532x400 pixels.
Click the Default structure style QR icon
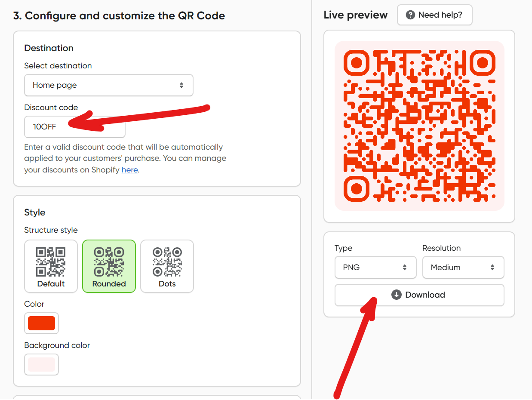51,262
